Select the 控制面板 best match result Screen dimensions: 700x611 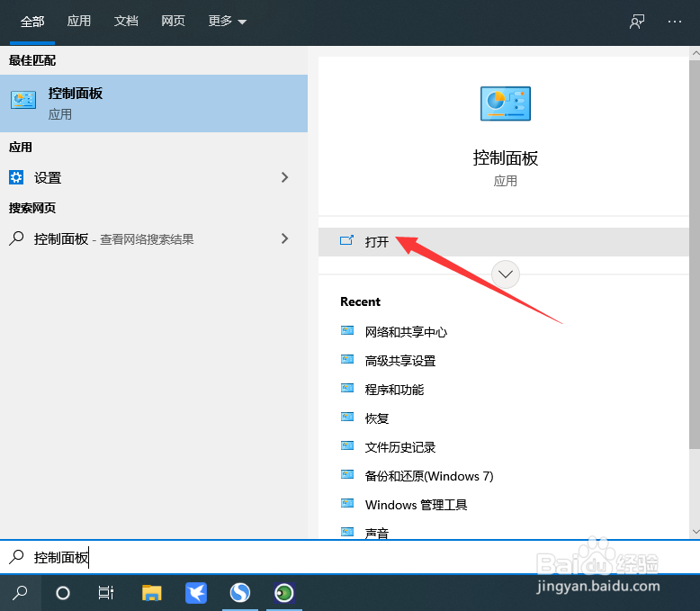154,103
